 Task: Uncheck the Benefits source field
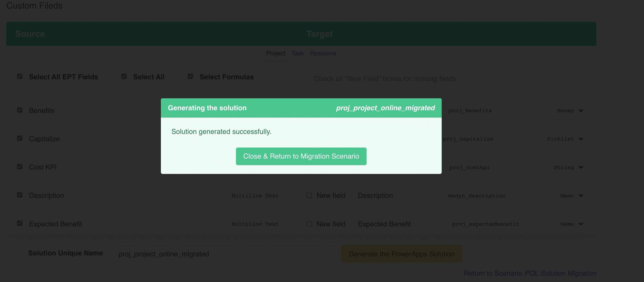(x=20, y=110)
